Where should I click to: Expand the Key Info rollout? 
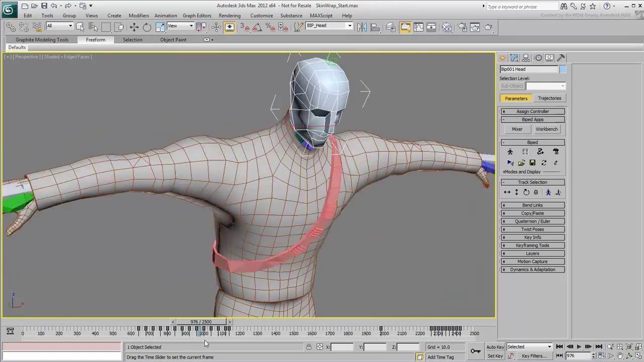click(532, 237)
